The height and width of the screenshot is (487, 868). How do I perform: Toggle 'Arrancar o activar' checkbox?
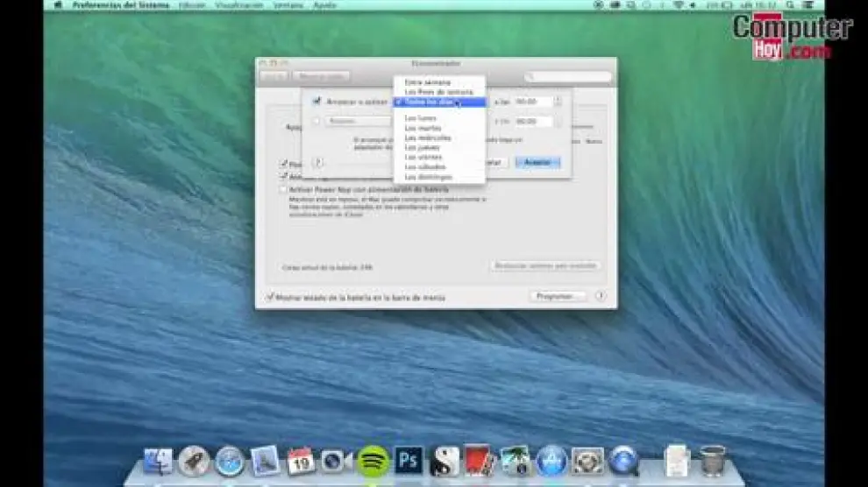[317, 102]
